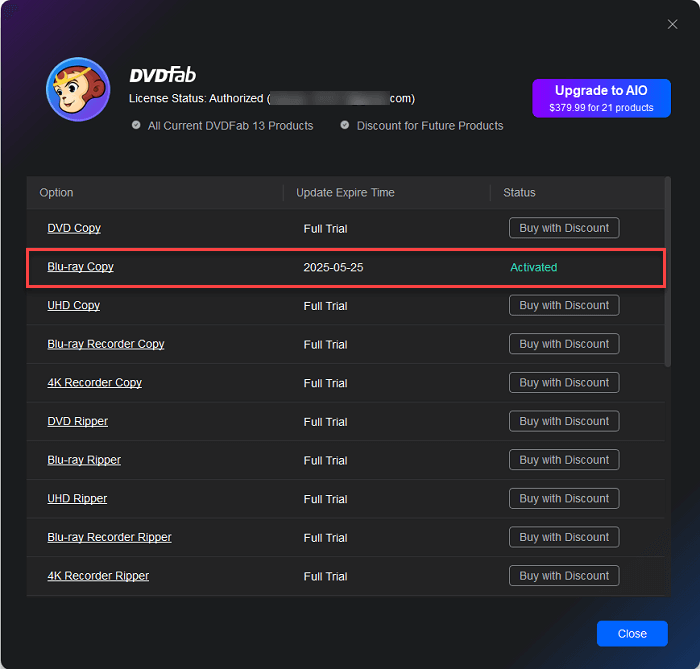The image size is (700, 669).
Task: Open the Blu-ray Copy product link
Action: tap(80, 267)
